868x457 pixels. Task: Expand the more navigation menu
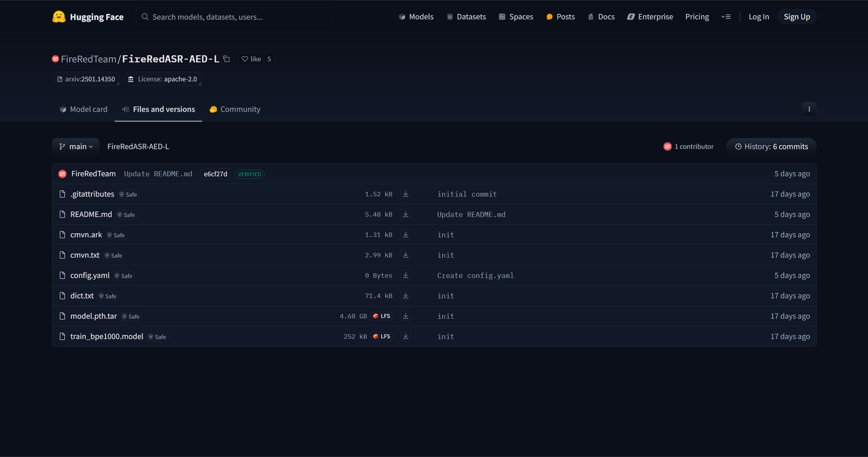(726, 17)
